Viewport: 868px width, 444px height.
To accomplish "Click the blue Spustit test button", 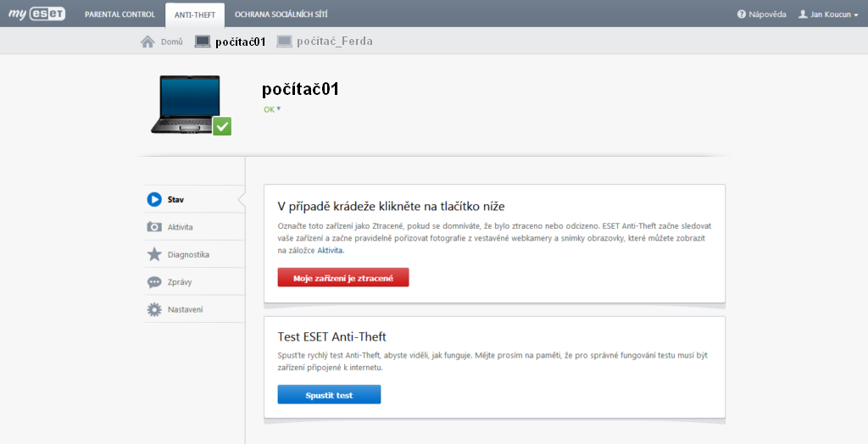I will click(x=329, y=395).
